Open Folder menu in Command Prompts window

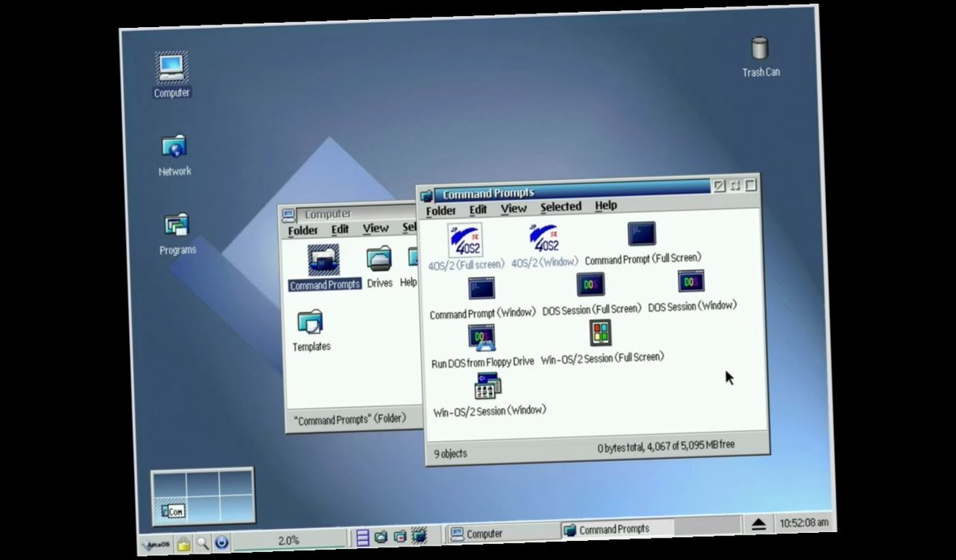441,211
